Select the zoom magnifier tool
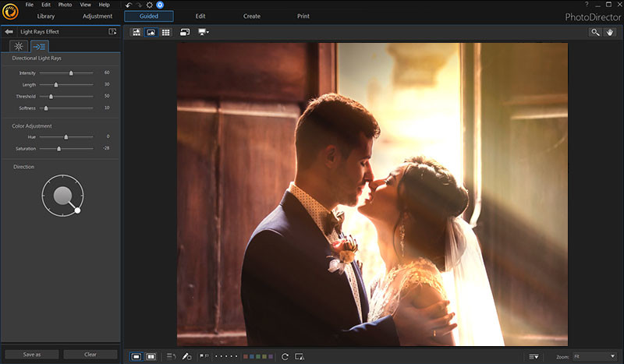The height and width of the screenshot is (364, 624). point(595,32)
